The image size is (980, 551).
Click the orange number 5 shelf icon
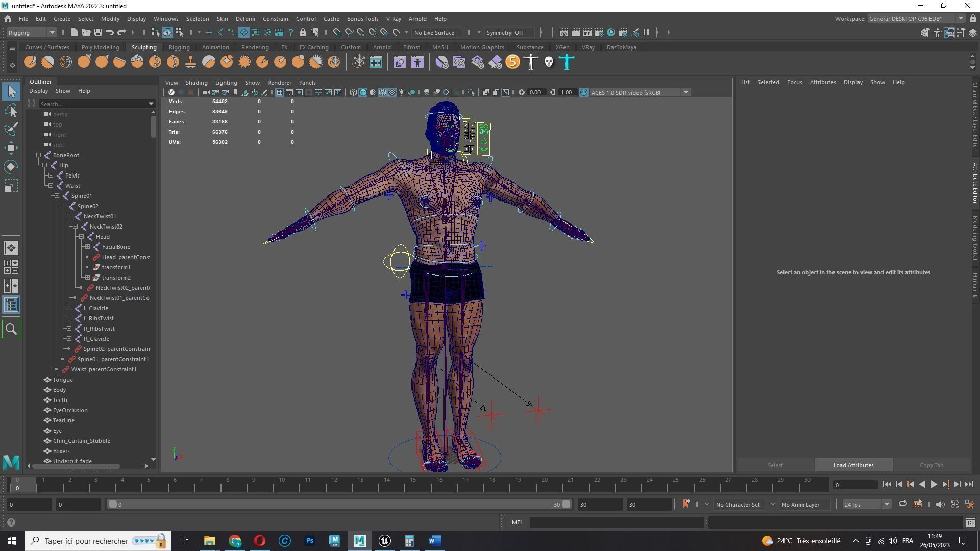pyautogui.click(x=512, y=62)
